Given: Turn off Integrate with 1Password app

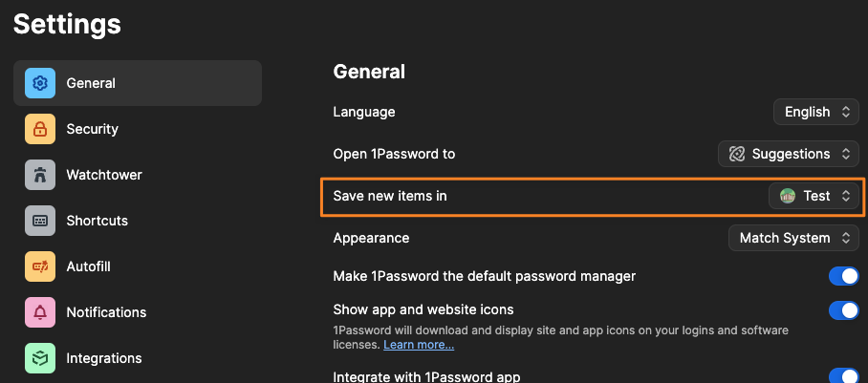Looking at the screenshot, I should coord(843,376).
